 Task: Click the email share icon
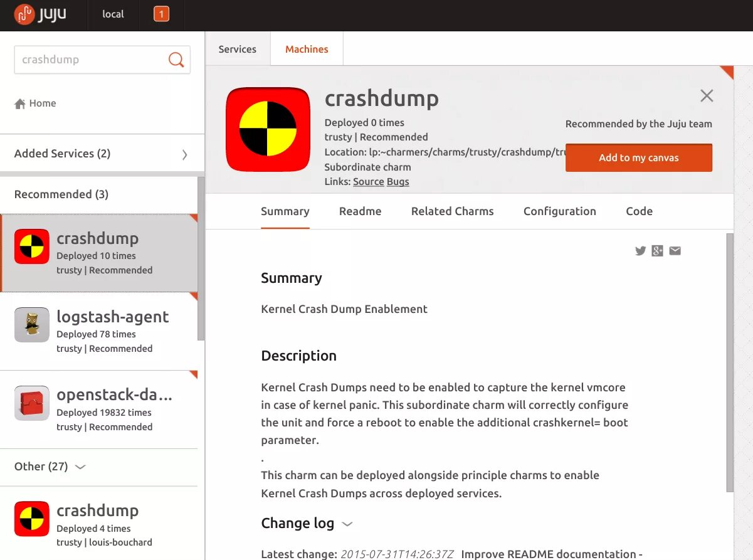[675, 250]
